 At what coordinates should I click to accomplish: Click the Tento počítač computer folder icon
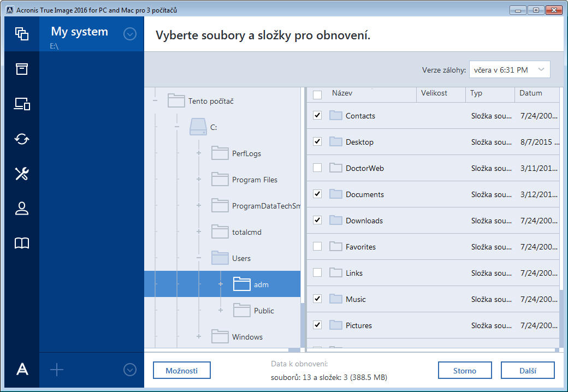coord(176,100)
